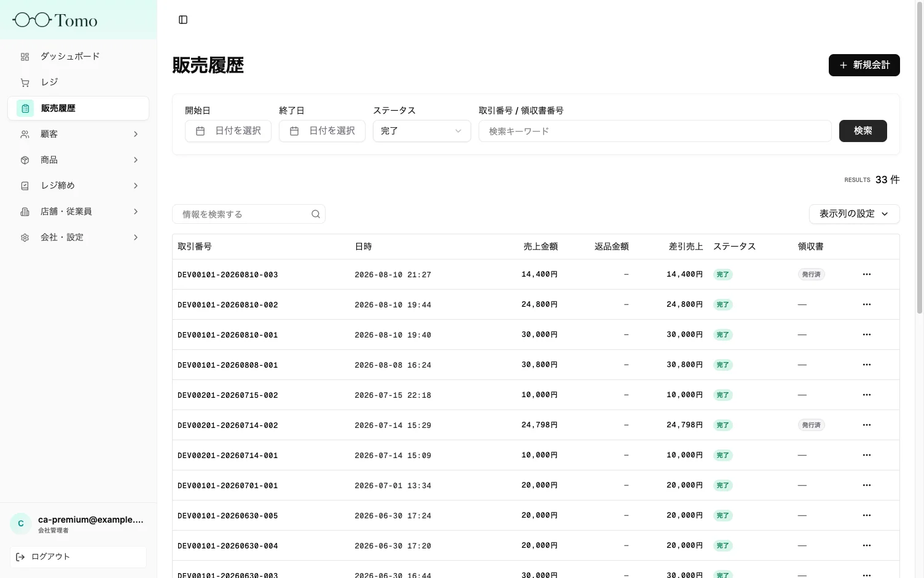Click transaction number DEV00101-20260701-001
The height and width of the screenshot is (578, 924).
[228, 486]
